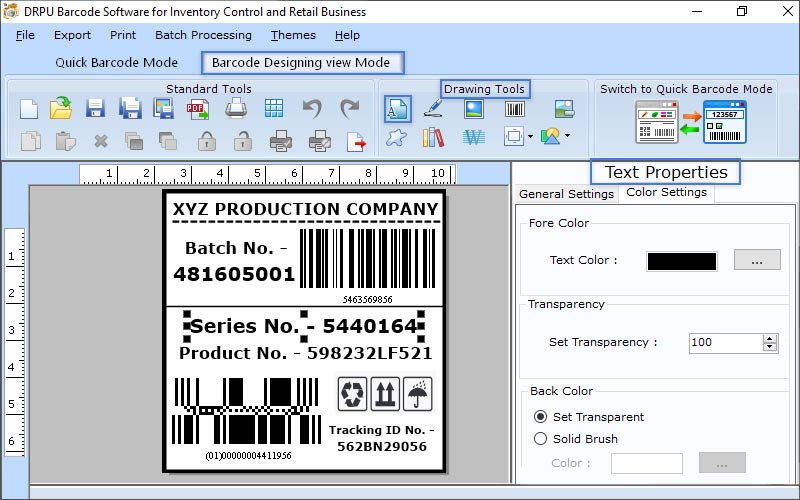This screenshot has height=500, width=800.
Task: Click the white Back Color swatch
Action: point(647,463)
